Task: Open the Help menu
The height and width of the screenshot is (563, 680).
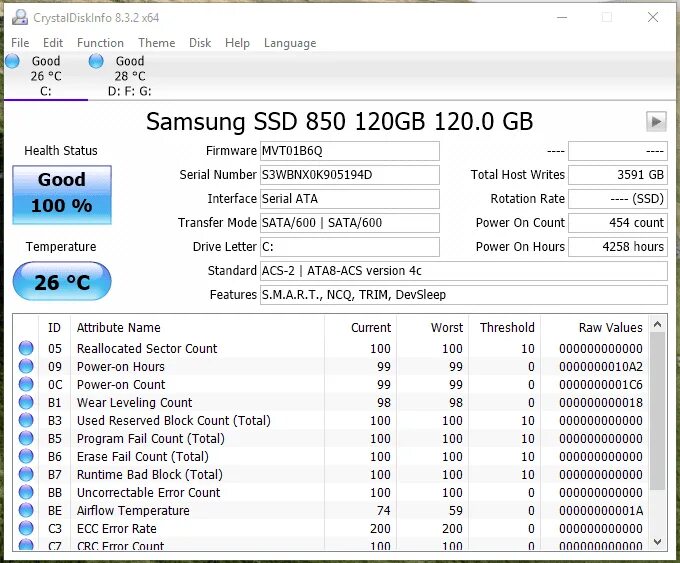Action: point(237,43)
